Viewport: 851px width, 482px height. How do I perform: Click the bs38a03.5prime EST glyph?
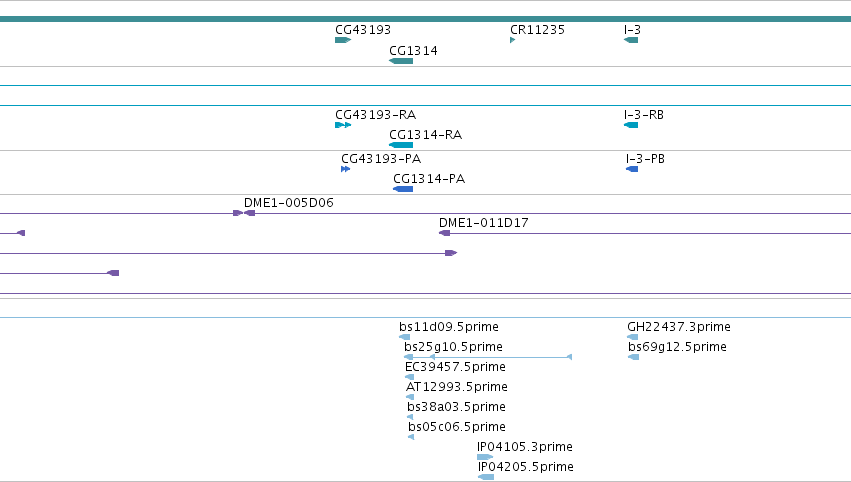(410, 417)
